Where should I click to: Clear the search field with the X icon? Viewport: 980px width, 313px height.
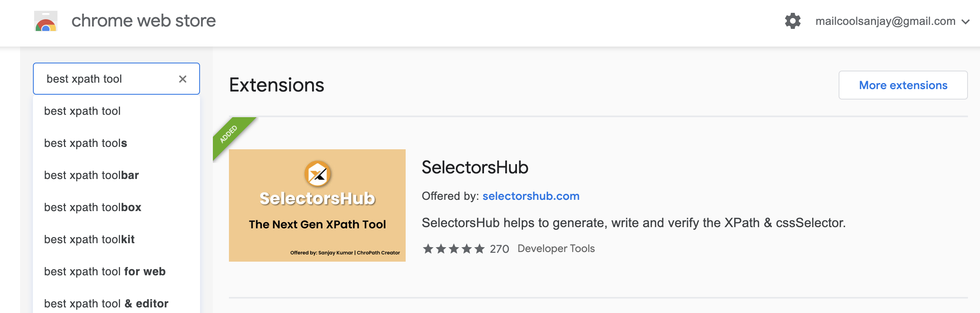(x=183, y=79)
